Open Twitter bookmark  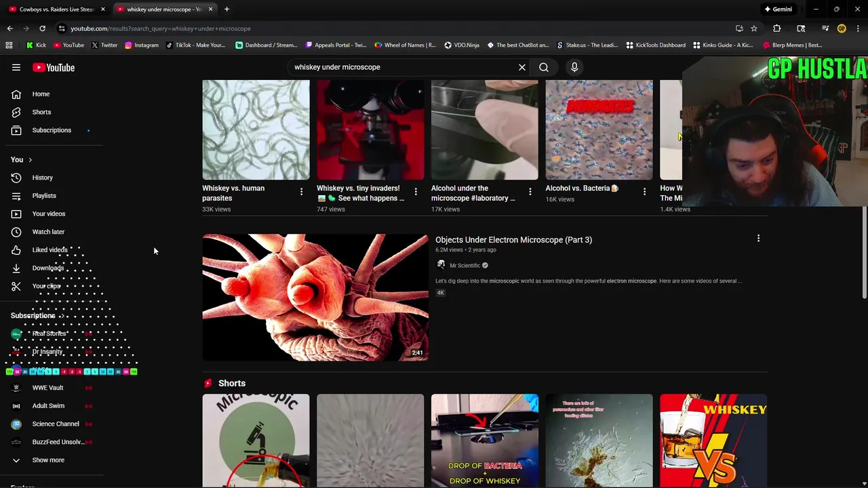(104, 45)
